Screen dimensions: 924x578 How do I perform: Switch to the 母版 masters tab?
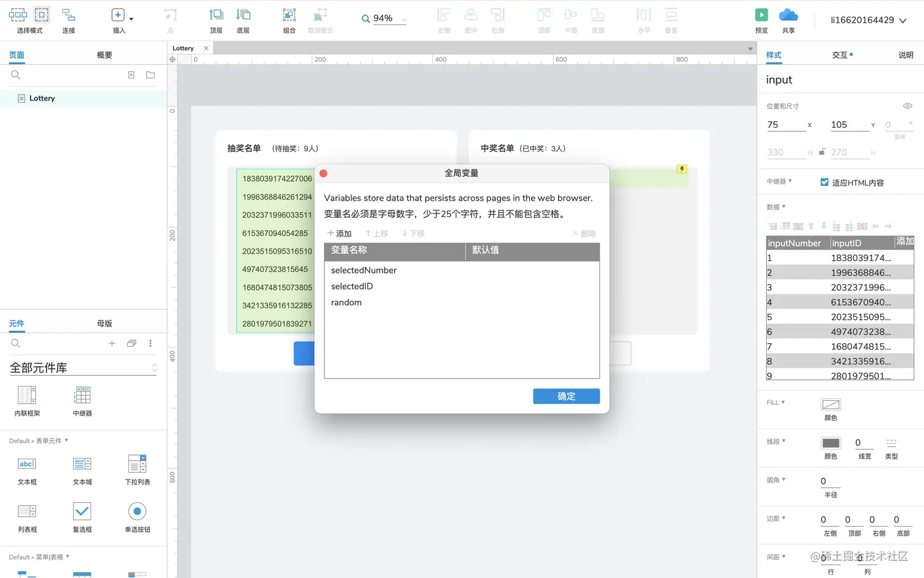coord(105,324)
